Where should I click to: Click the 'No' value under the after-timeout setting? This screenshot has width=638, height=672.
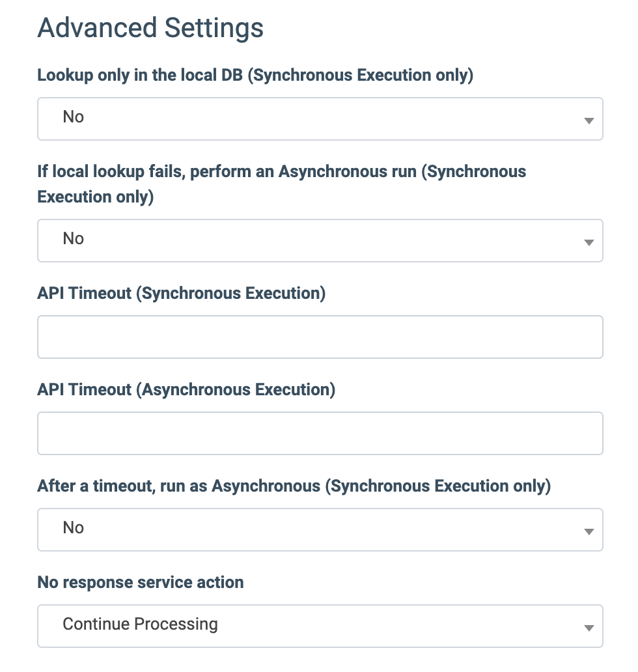[x=74, y=527]
